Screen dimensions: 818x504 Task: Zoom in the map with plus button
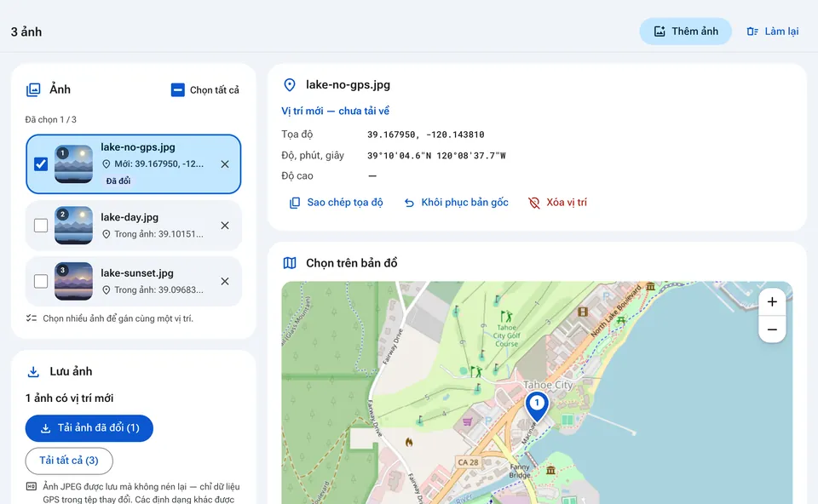click(x=772, y=301)
